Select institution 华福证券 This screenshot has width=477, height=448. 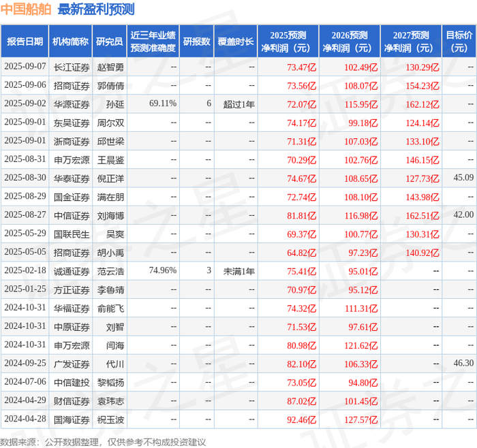(72, 308)
